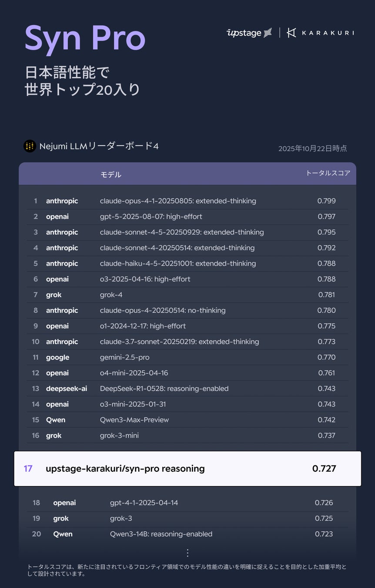The width and height of the screenshot is (375, 588).
Task: Click the claude-opus-4-1-20250805 model entry
Action: pyautogui.click(x=178, y=201)
